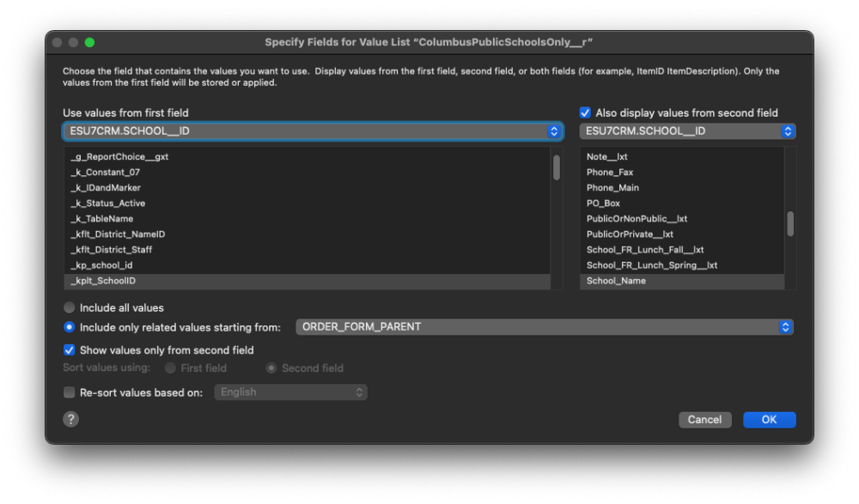Select _k_Status_Active in first field list

pos(107,203)
